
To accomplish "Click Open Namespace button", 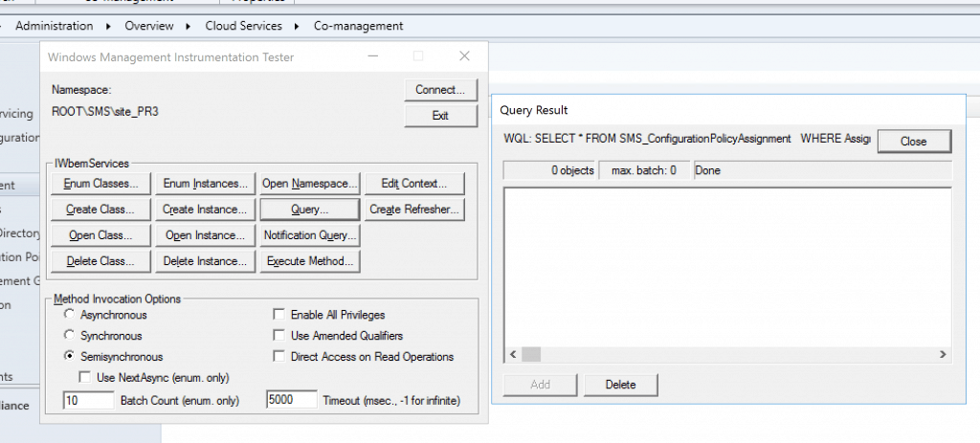I will point(310,184).
